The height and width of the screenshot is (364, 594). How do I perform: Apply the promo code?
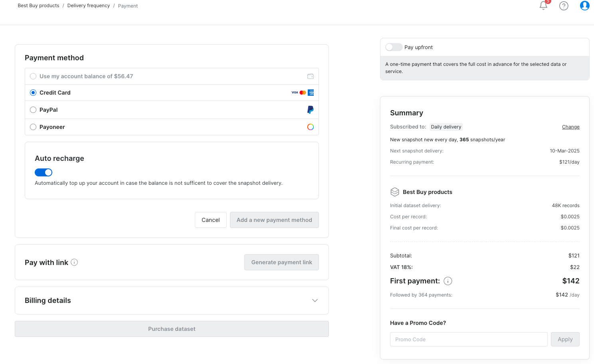point(565,339)
